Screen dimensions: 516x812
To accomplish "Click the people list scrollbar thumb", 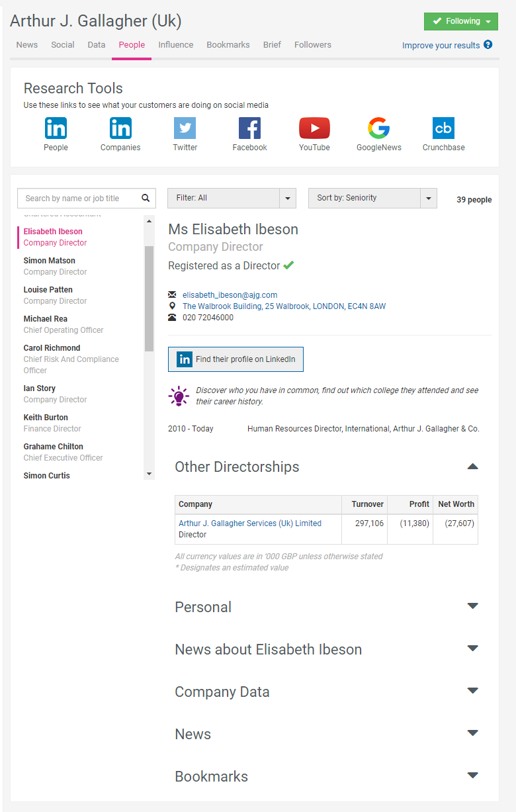I will point(149,298).
